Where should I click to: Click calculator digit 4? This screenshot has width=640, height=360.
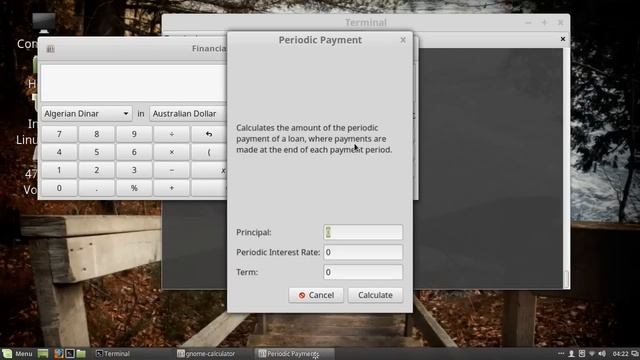pyautogui.click(x=59, y=152)
